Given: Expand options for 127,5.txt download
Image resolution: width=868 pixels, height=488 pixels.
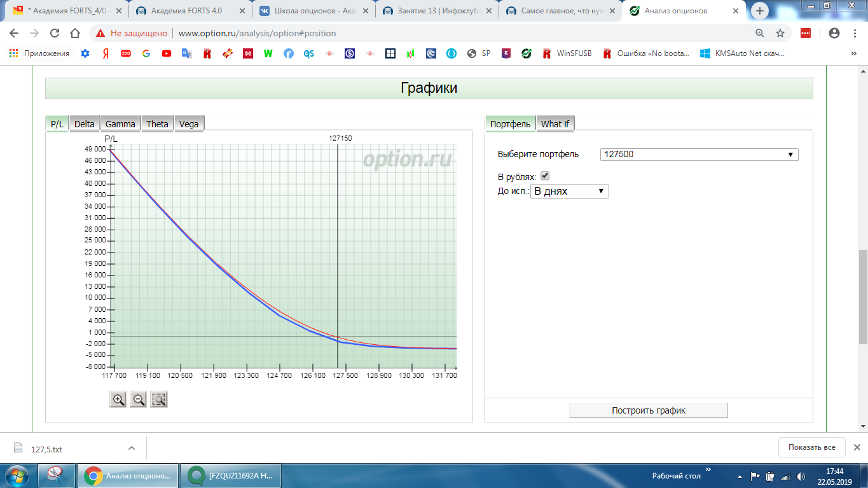Looking at the screenshot, I should (132, 448).
